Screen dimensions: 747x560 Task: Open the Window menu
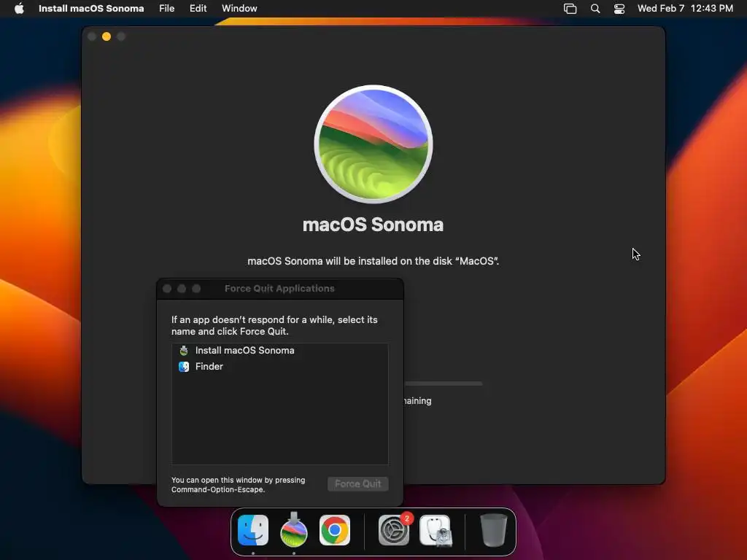(x=239, y=8)
